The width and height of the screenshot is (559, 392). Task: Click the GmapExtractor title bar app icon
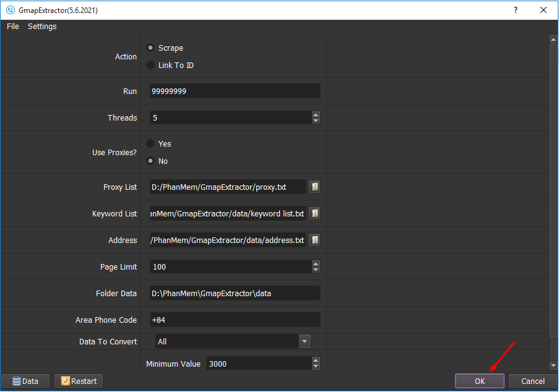tap(11, 10)
